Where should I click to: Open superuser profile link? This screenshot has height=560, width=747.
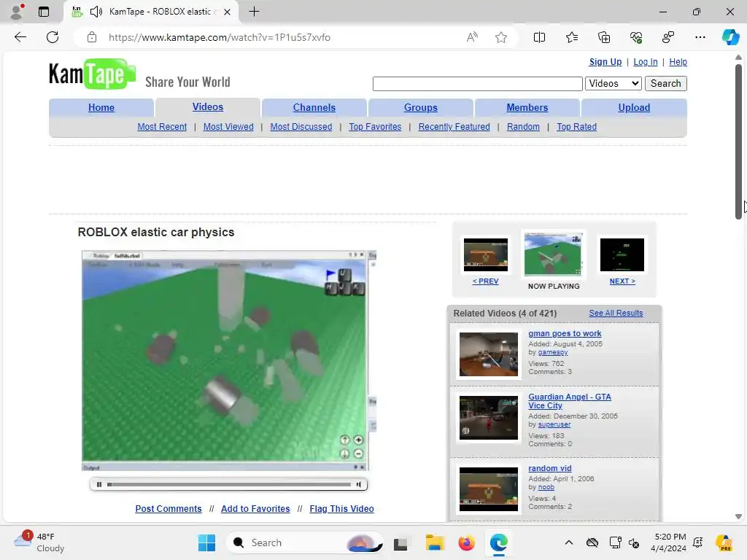click(x=554, y=424)
